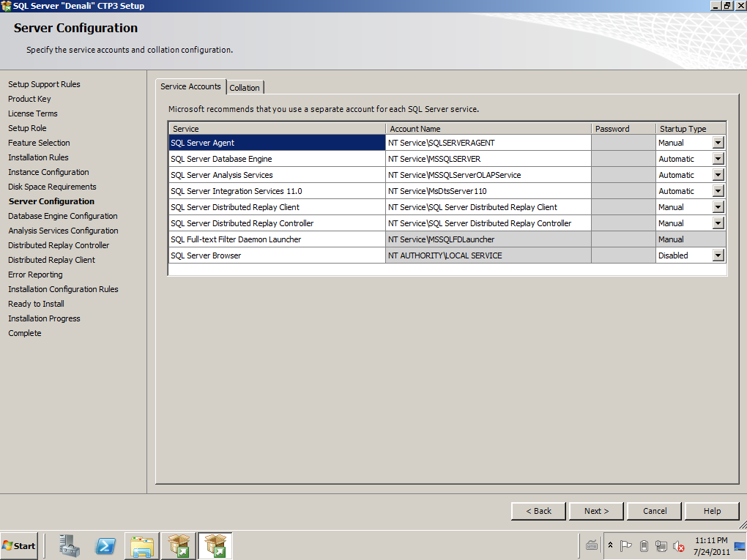Image resolution: width=747 pixels, height=560 pixels.
Task: Click Setup Support Rules step in sidebar
Action: coord(44,84)
